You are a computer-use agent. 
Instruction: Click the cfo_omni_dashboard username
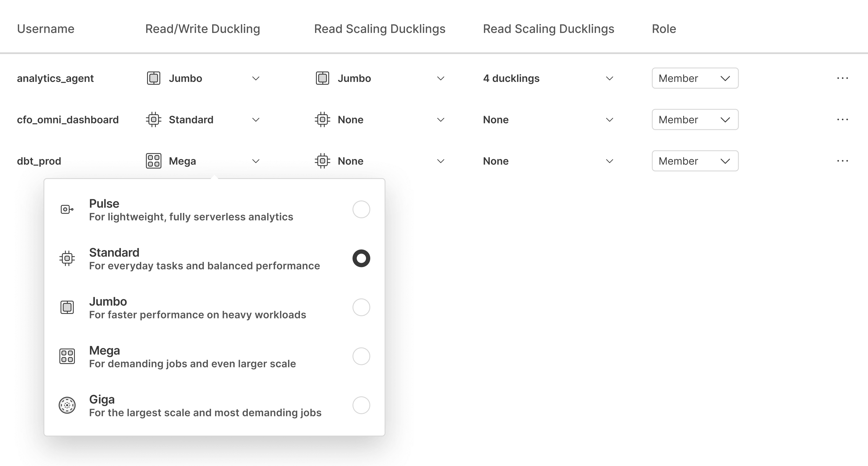click(68, 120)
